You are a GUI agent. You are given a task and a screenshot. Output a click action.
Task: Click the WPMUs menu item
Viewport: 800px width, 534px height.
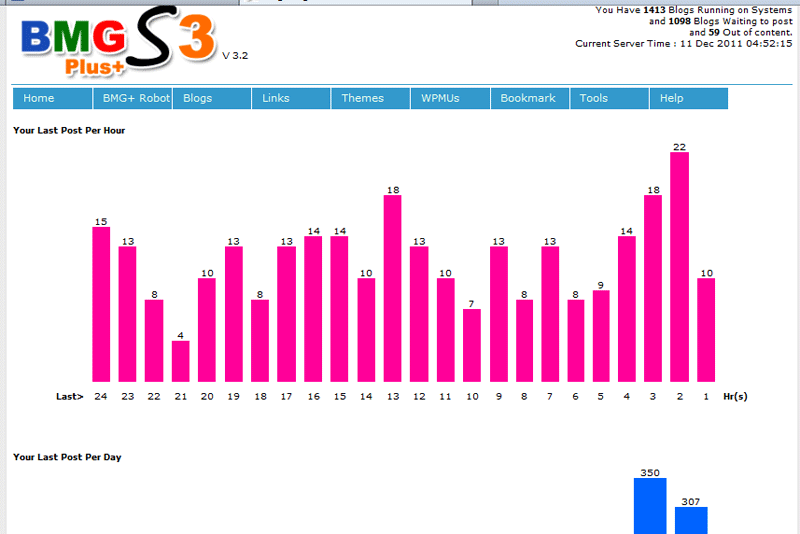click(x=450, y=98)
